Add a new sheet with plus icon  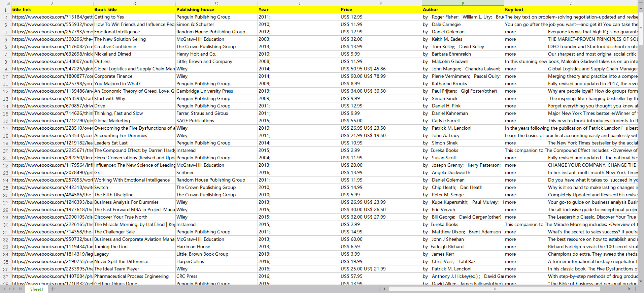[53, 289]
